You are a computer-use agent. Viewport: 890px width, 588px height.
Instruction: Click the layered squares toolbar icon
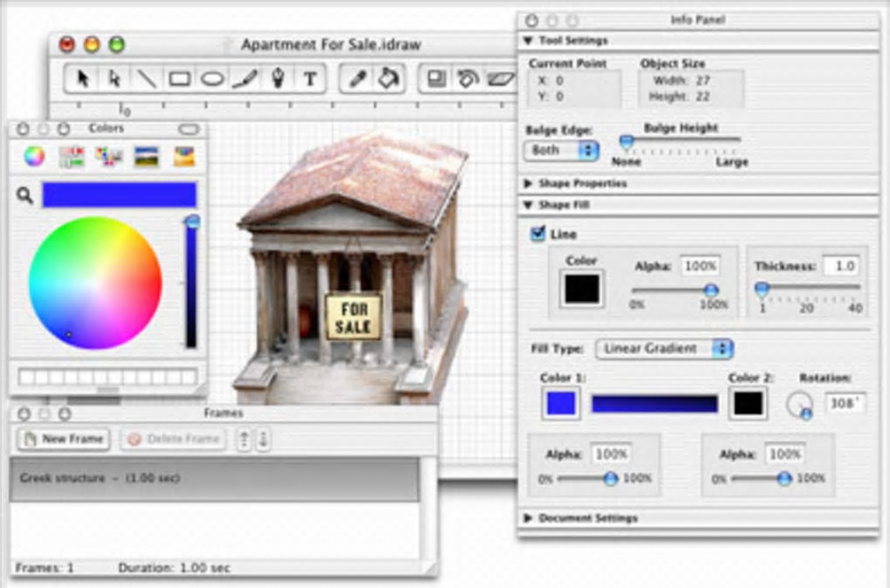click(x=436, y=78)
